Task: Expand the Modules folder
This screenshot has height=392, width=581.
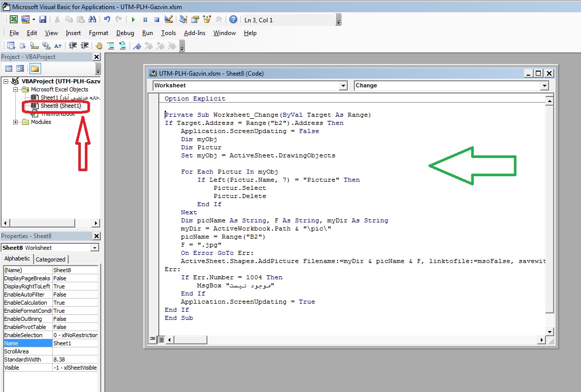Action: (x=16, y=122)
